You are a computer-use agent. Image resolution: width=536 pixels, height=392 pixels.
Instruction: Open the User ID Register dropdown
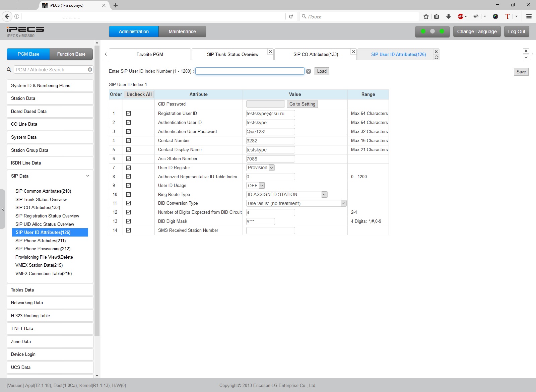point(261,168)
